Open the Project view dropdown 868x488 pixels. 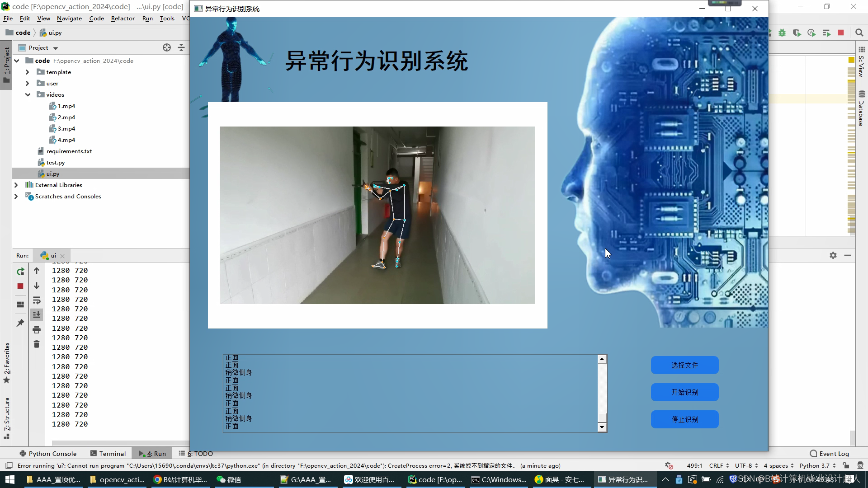55,48
